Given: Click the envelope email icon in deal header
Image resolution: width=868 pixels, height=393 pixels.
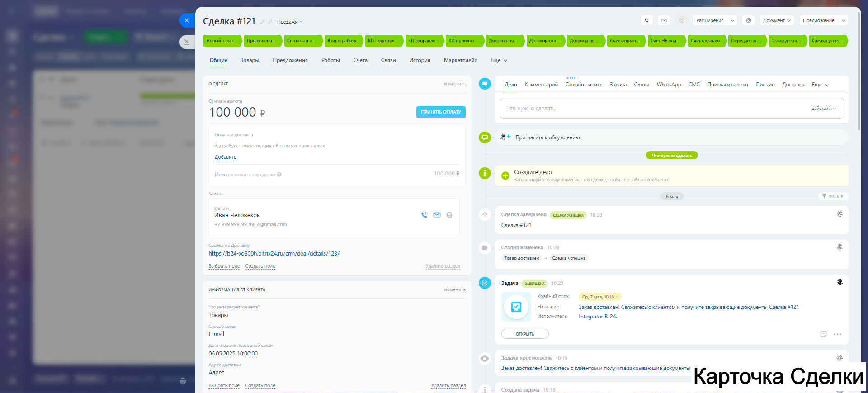Looking at the screenshot, I should point(664,20).
